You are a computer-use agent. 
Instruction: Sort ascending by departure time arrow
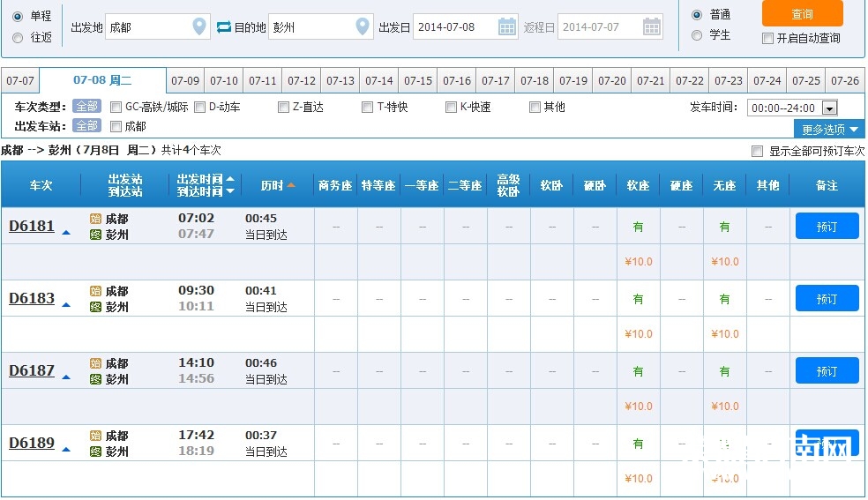pyautogui.click(x=230, y=179)
